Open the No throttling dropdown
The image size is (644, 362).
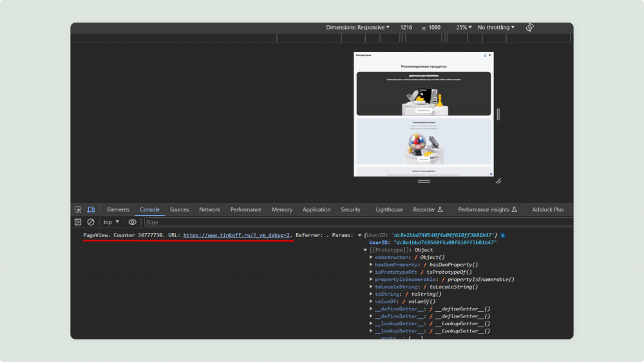pyautogui.click(x=496, y=27)
